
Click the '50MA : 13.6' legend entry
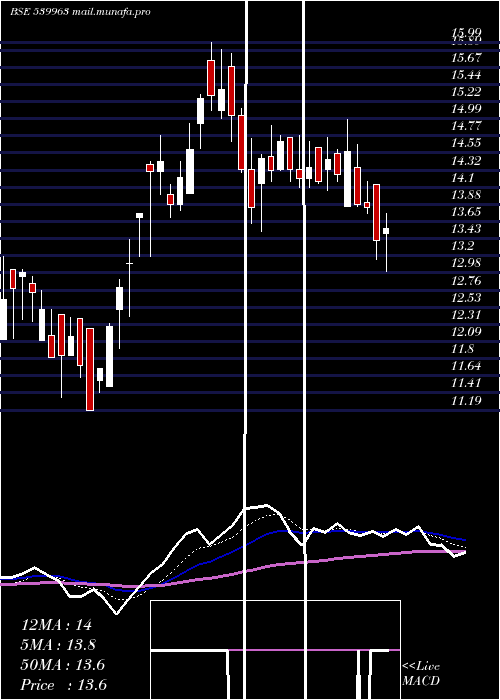63,665
